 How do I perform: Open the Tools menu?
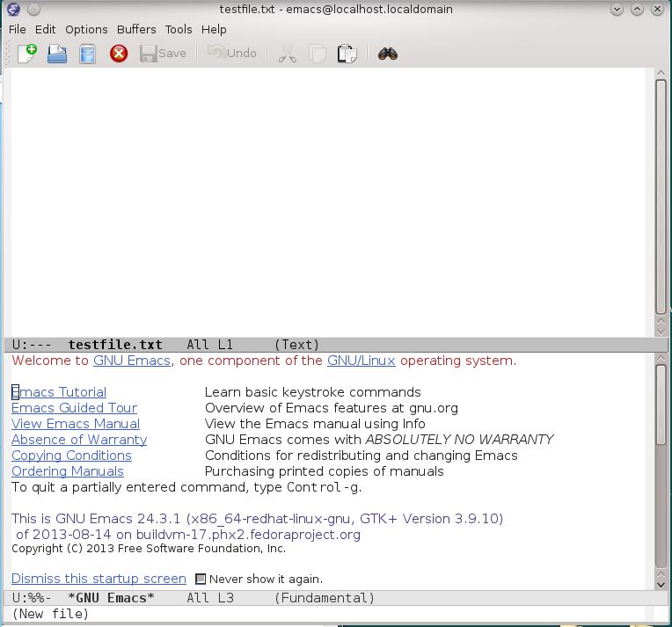tap(179, 30)
